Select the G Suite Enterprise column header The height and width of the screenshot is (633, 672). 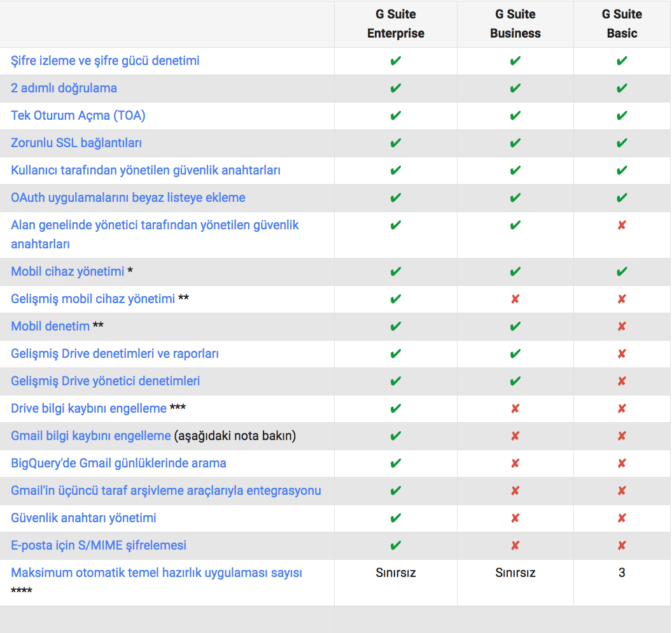click(396, 24)
